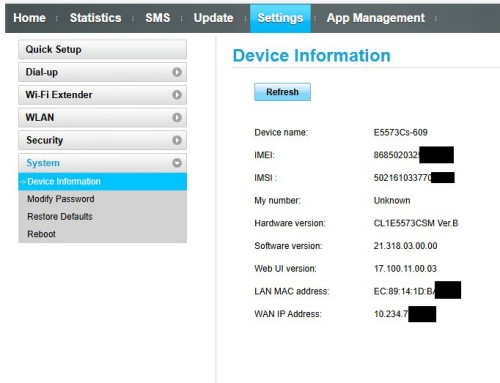500x383 pixels.
Task: Click the 'Web UI version:' label
Action: [x=285, y=268]
